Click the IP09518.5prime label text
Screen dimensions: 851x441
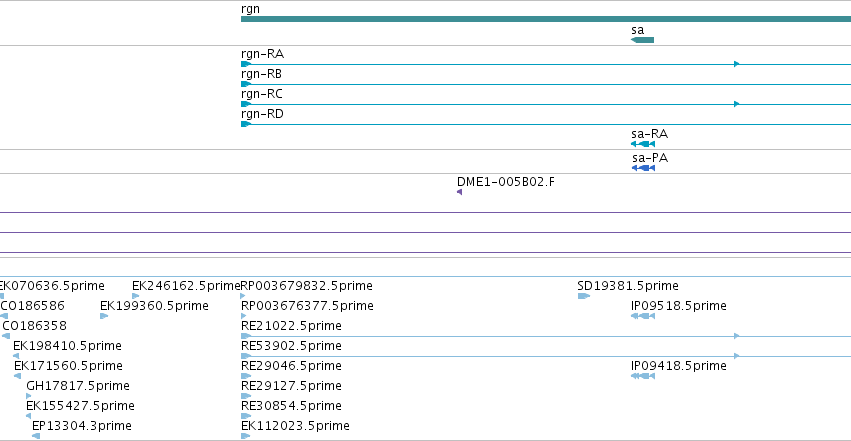coord(679,306)
